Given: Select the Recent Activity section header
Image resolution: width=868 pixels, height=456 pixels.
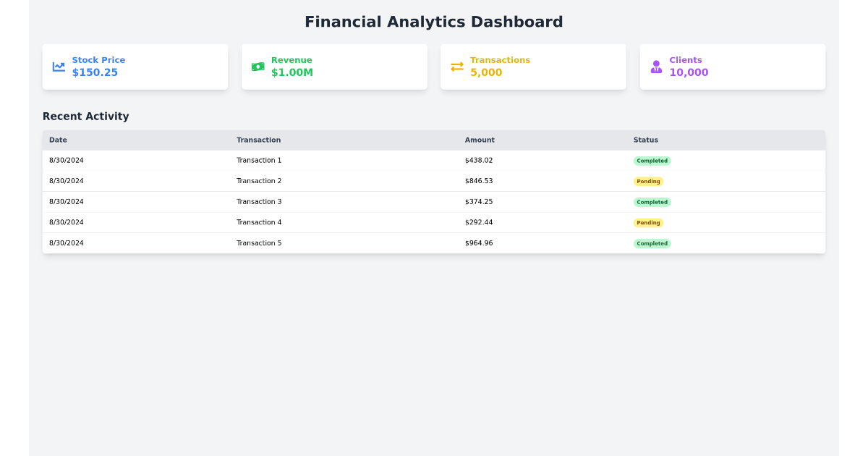Looking at the screenshot, I should (x=86, y=116).
